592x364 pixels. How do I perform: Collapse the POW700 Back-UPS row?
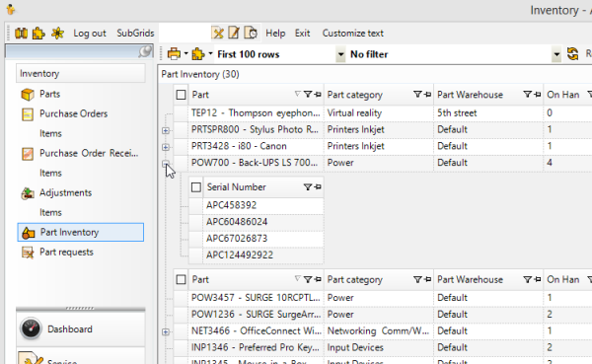coord(166,164)
